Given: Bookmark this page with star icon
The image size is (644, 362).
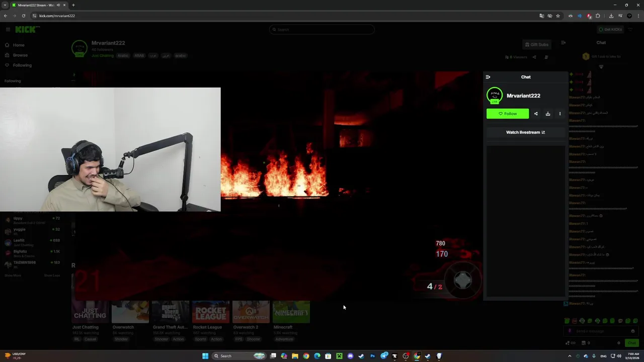Looking at the screenshot, I should coord(558,16).
